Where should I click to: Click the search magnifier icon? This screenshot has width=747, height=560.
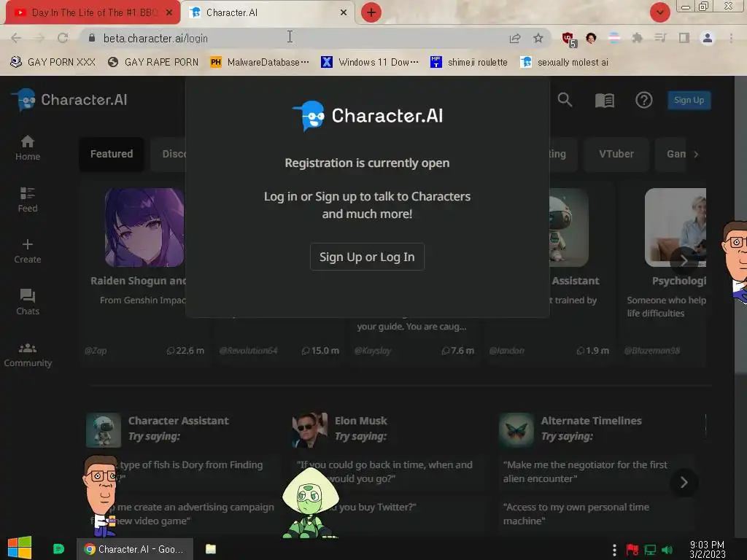[x=565, y=100]
